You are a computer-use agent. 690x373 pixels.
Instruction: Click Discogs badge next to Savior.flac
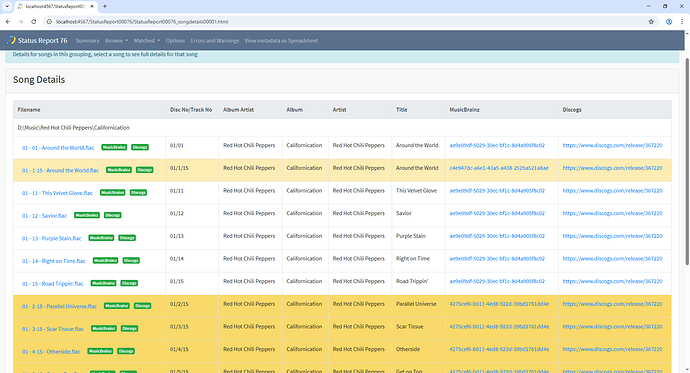(113, 216)
